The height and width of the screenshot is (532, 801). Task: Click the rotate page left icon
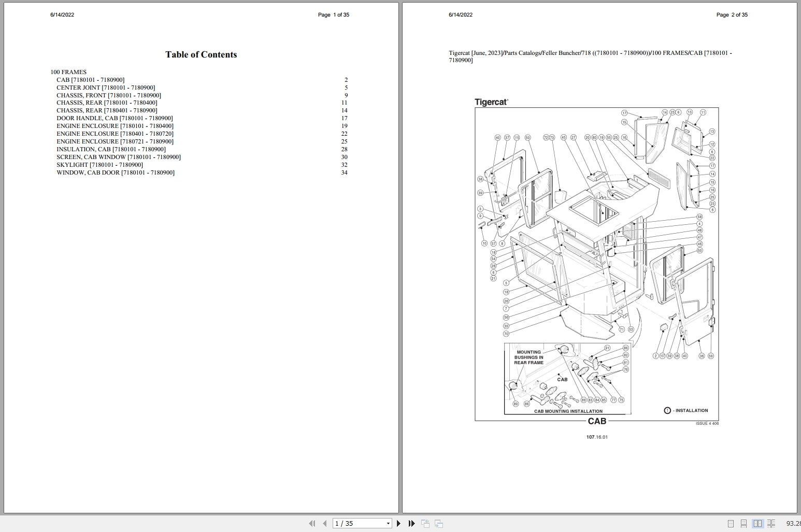(x=425, y=524)
